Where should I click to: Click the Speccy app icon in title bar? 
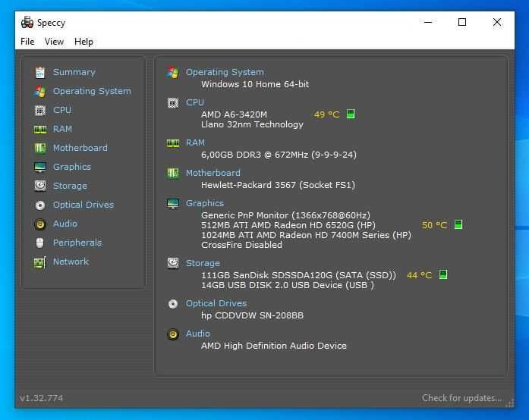pos(27,23)
